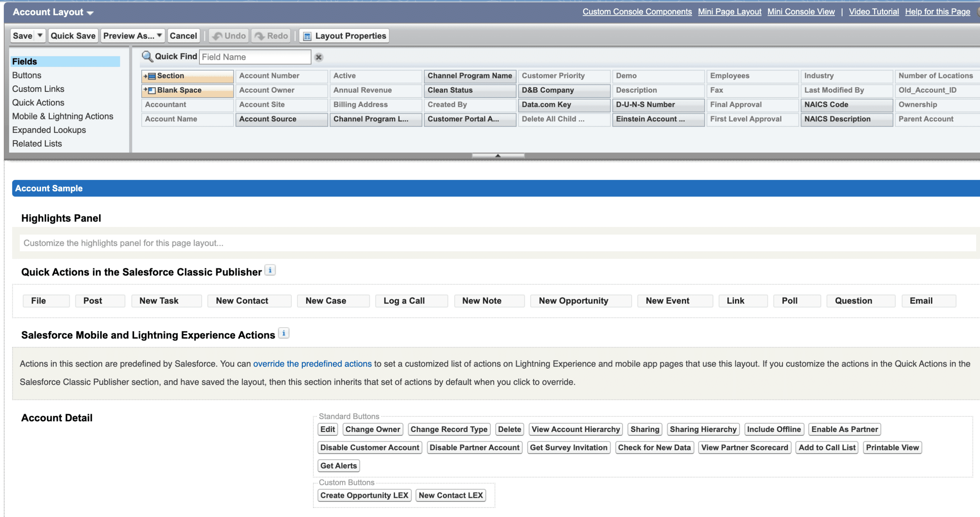Open info icon beside Lightning Experience Actions

coord(284,333)
